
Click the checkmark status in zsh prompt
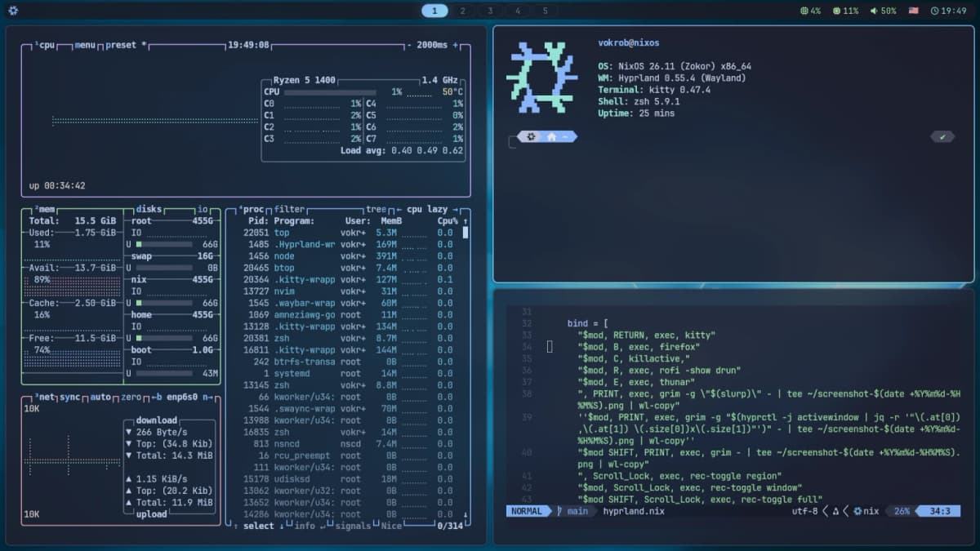pos(942,136)
